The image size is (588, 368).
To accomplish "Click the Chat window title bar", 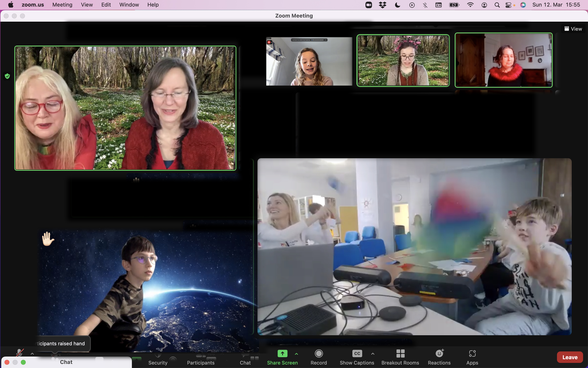I will pyautogui.click(x=66, y=362).
